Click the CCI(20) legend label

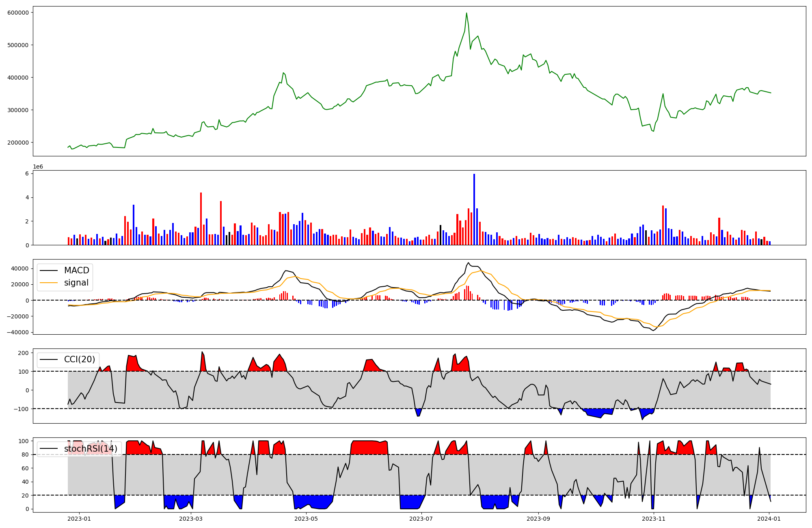(x=80, y=359)
